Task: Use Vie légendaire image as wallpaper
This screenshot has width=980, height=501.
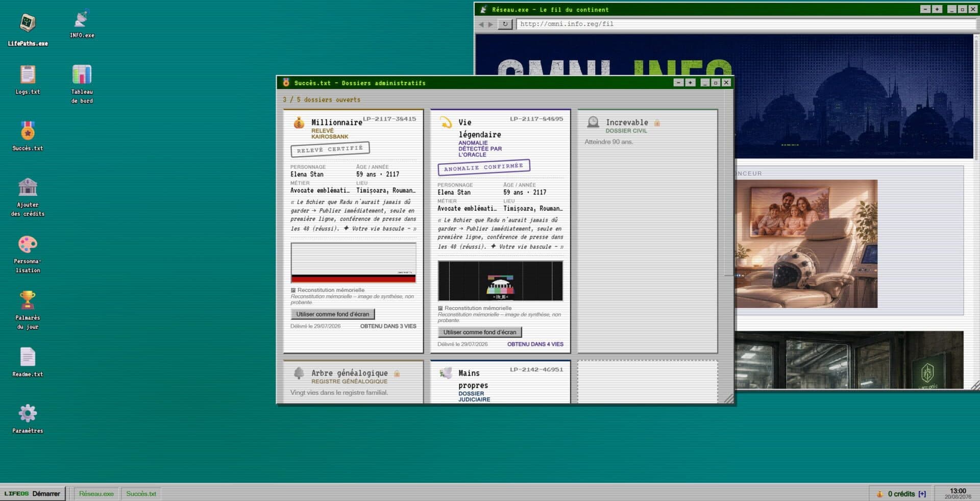Action: [480, 332]
